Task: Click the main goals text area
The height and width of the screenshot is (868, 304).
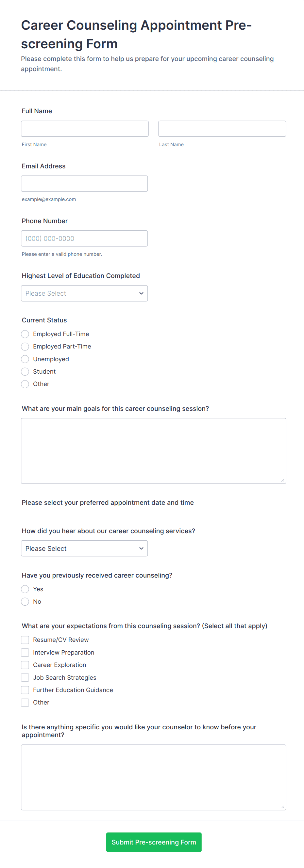Action: (154, 451)
